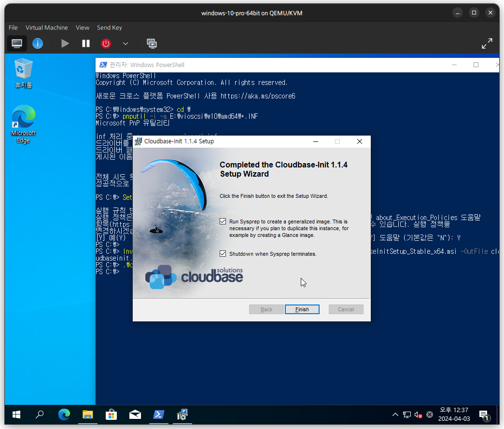This screenshot has height=429, width=504.
Task: Open Microsoft Store from taskbar
Action: [x=111, y=415]
